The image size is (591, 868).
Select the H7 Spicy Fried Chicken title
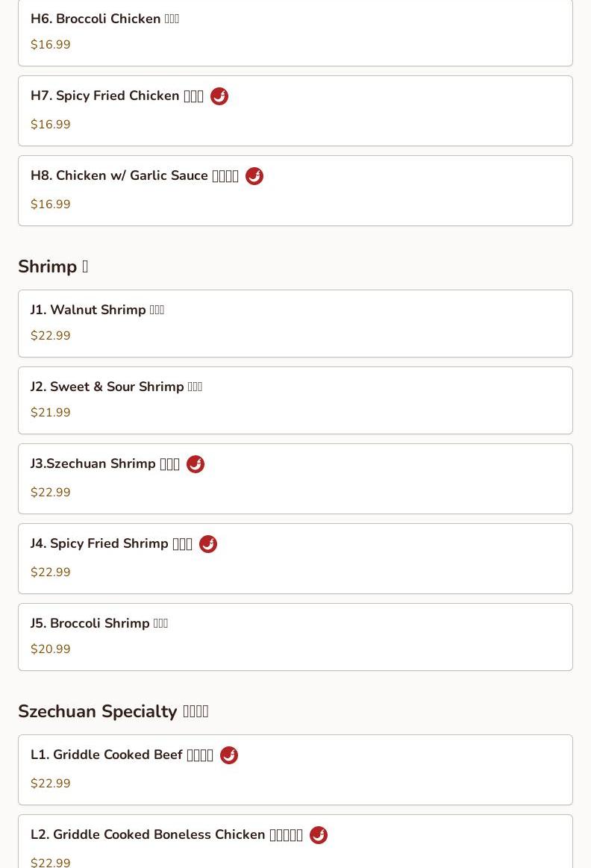[x=116, y=96]
